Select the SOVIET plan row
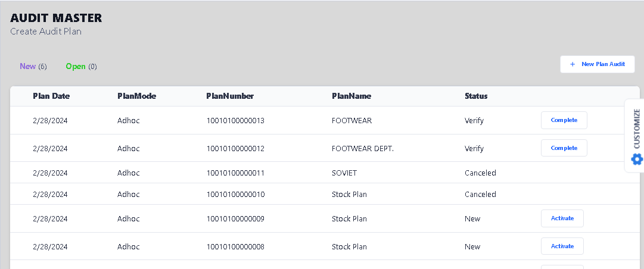The height and width of the screenshot is (269, 644). pyautogui.click(x=344, y=173)
